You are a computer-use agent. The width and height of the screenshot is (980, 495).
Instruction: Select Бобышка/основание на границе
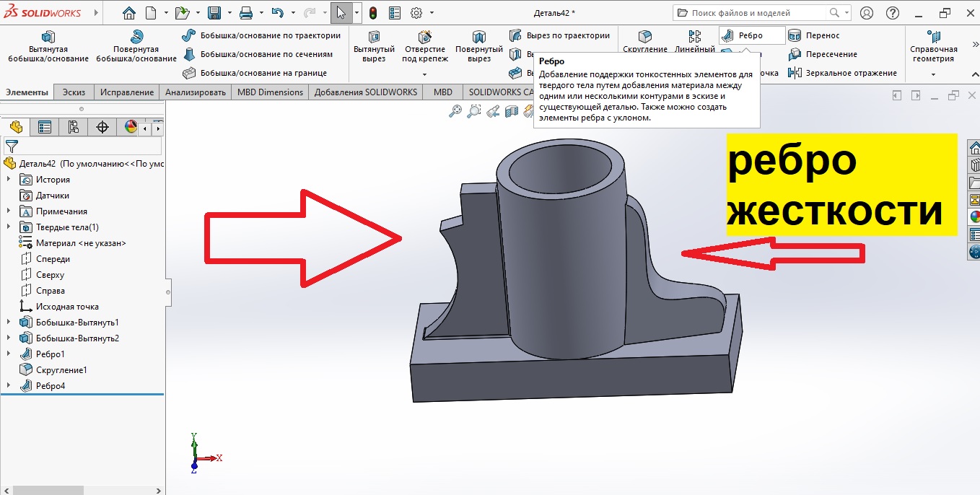tap(254, 73)
